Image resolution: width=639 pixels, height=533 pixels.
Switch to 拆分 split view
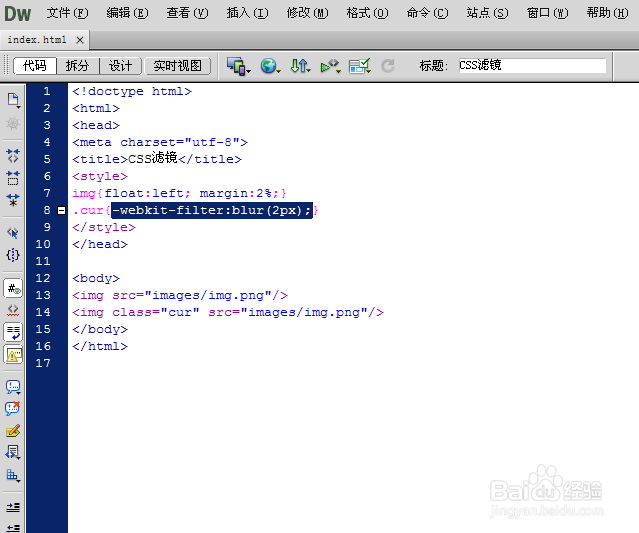tap(77, 66)
